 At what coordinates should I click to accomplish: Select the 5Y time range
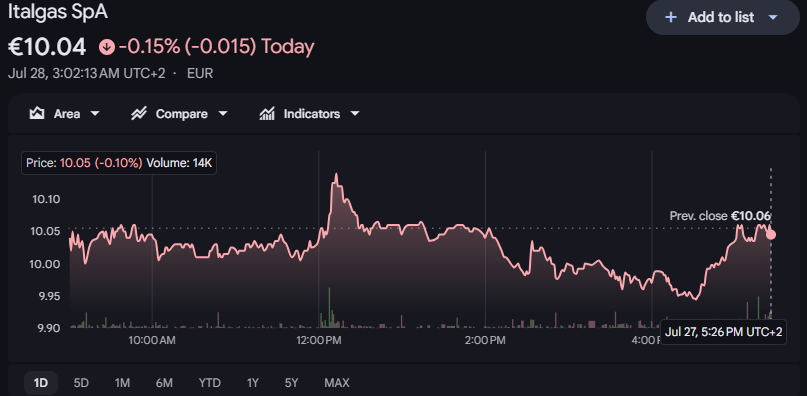(291, 383)
